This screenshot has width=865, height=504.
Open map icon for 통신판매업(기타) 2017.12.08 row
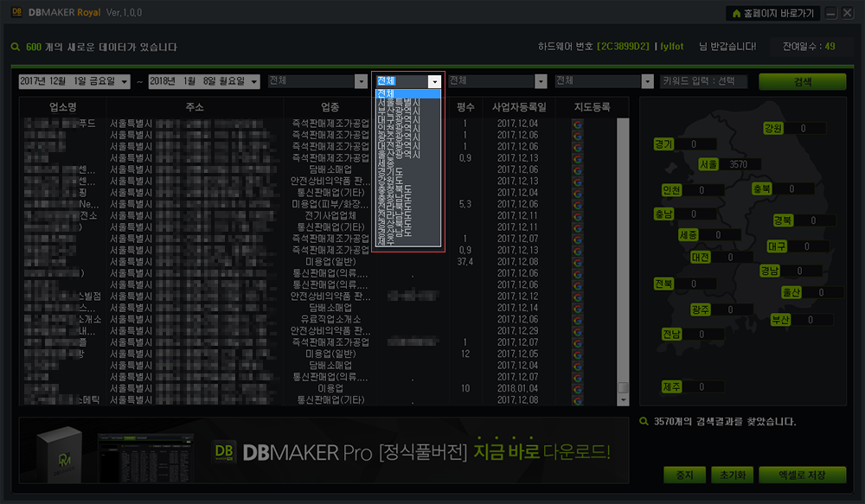click(x=578, y=400)
